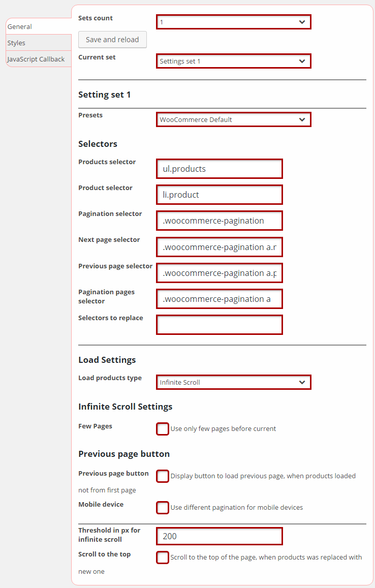This screenshot has width=375, height=588.
Task: Toggle different pagination for mobile devices
Action: (x=163, y=508)
